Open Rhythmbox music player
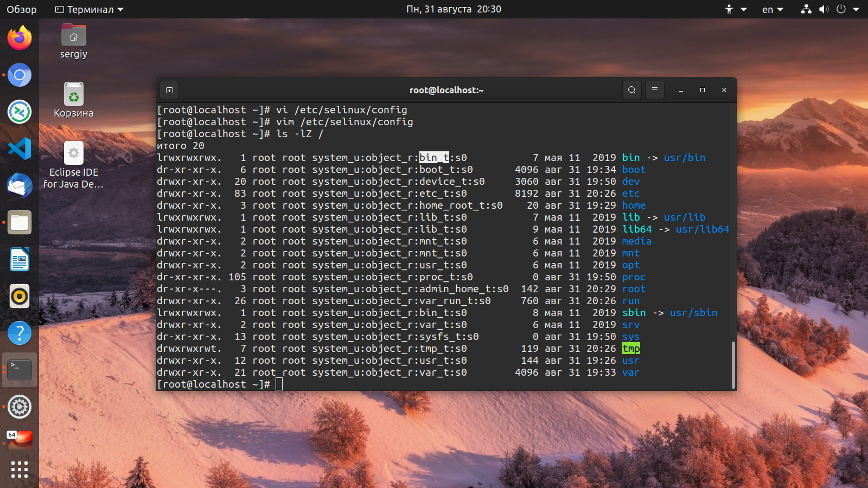The height and width of the screenshot is (488, 868). point(20,296)
